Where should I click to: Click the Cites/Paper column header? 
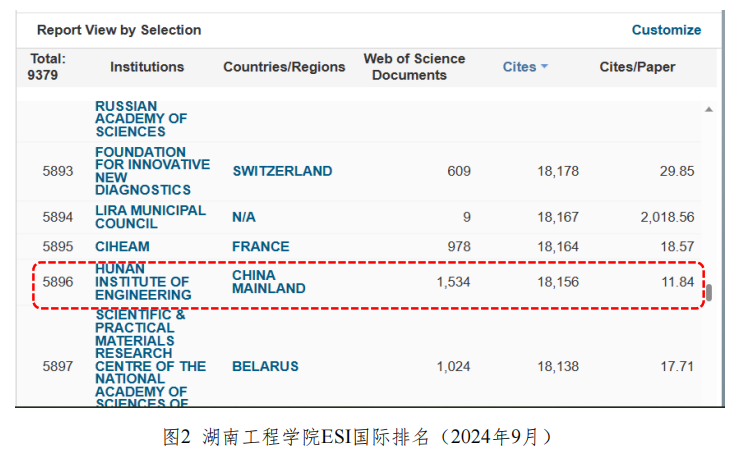tap(637, 67)
